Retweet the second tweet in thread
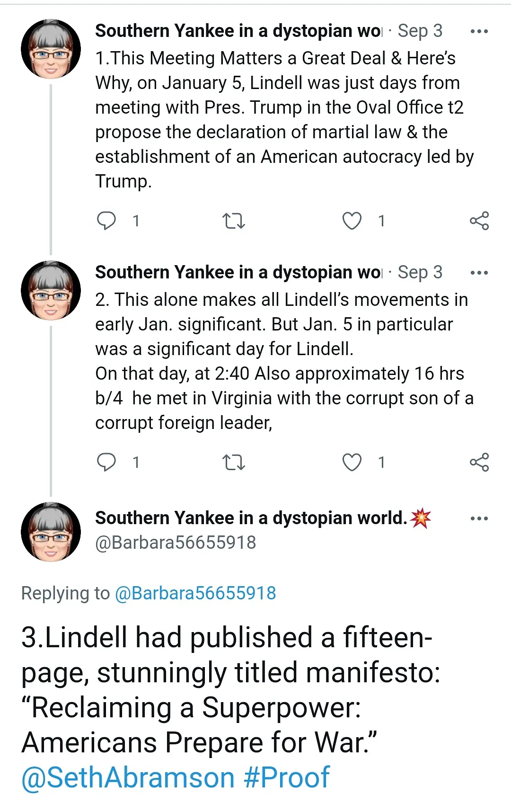 (234, 462)
